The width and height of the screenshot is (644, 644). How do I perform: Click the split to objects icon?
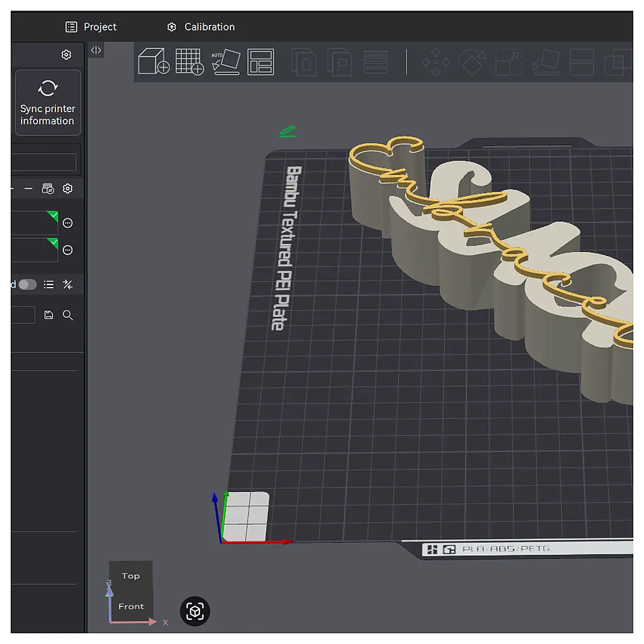pyautogui.click(x=304, y=62)
